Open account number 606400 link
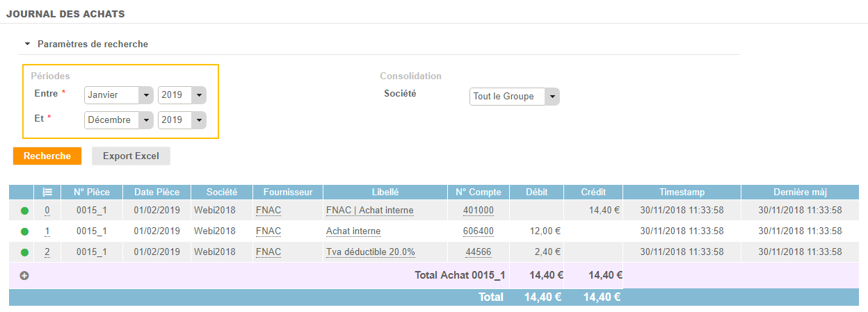The height and width of the screenshot is (312, 868). [479, 231]
